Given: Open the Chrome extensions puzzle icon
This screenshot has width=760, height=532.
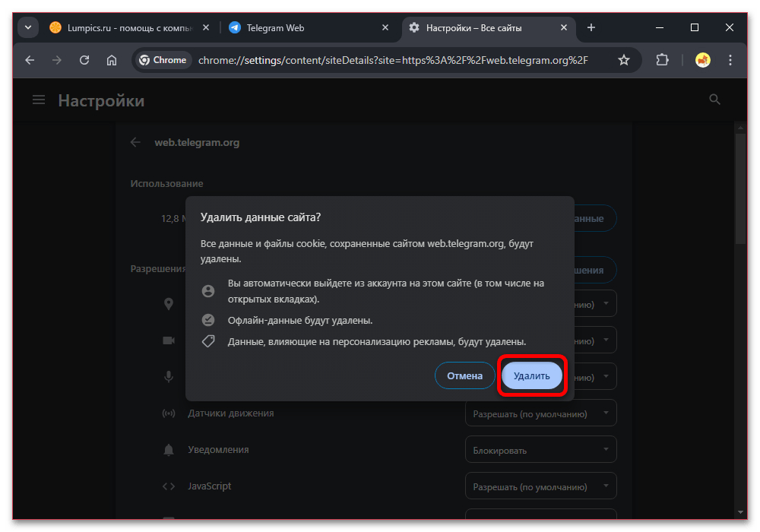Looking at the screenshot, I should 662,60.
